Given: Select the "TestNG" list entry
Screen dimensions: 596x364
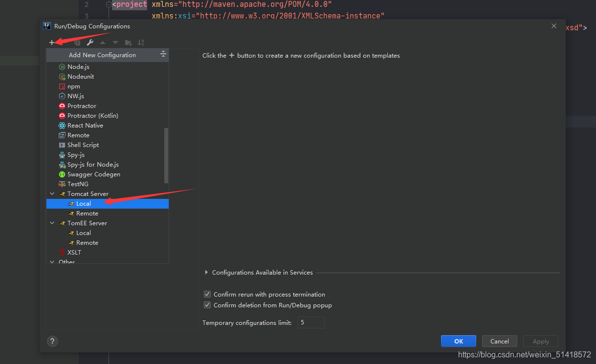Looking at the screenshot, I should tap(108, 184).
